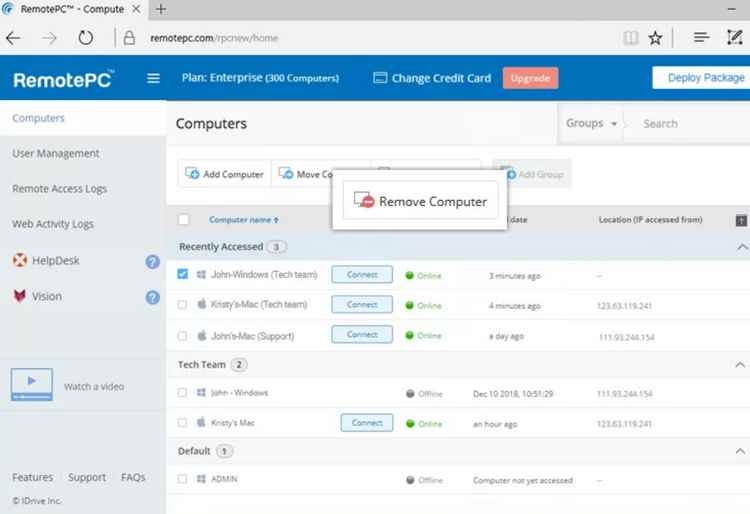Sort by Computer name column
The image size is (750, 514).
pos(243,219)
